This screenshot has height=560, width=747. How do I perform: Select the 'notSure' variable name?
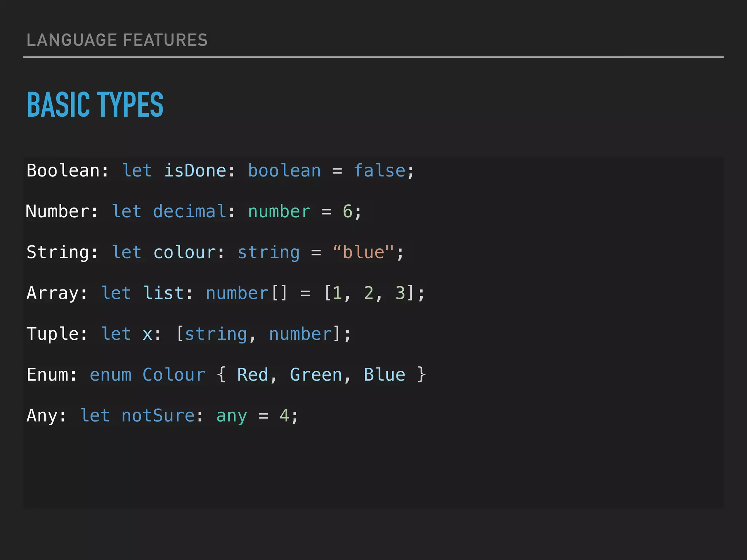tap(158, 416)
